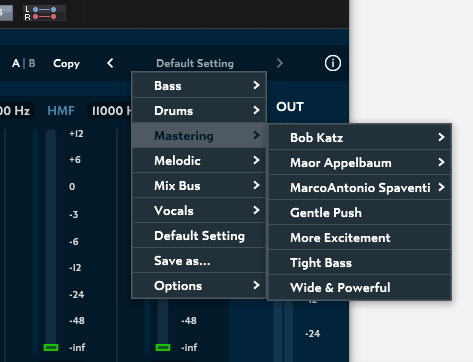The image size is (473, 362).
Task: Choose Save as... in the preset menu
Action: (199, 260)
